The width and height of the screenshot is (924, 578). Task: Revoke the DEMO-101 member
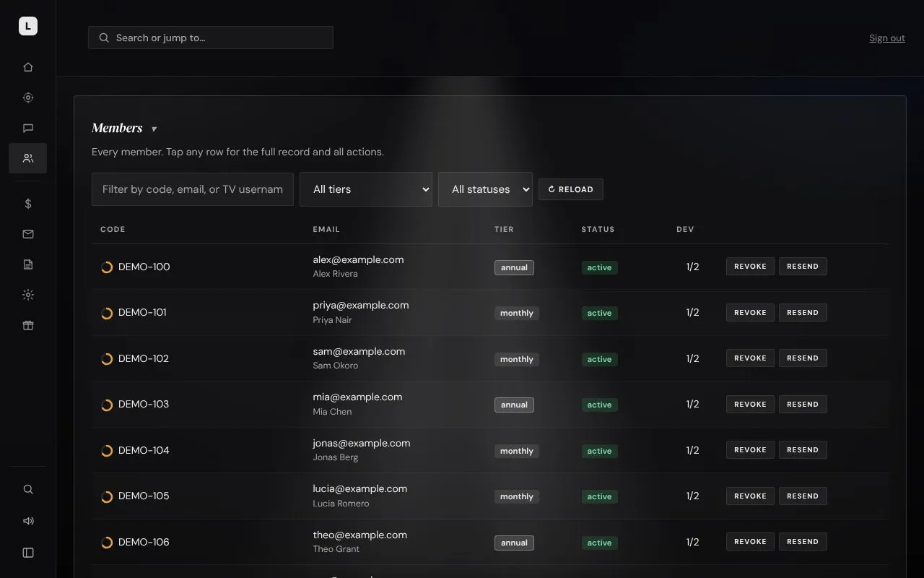(x=750, y=312)
